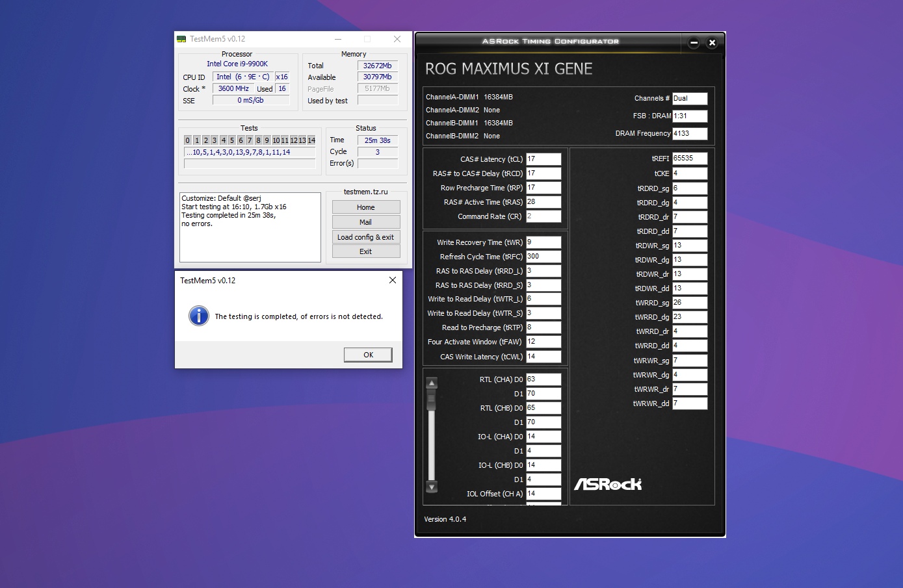The image size is (903, 588).
Task: Select the Channels # field showing Dual
Action: click(690, 99)
